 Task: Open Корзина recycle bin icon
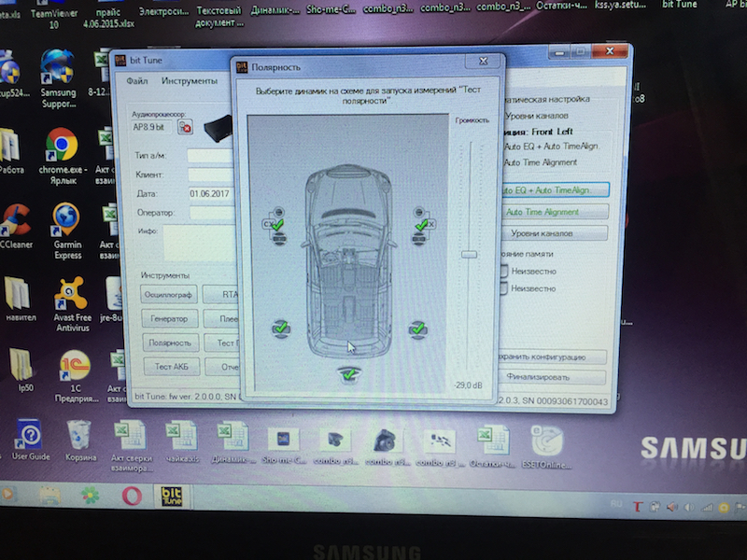pos(79,441)
